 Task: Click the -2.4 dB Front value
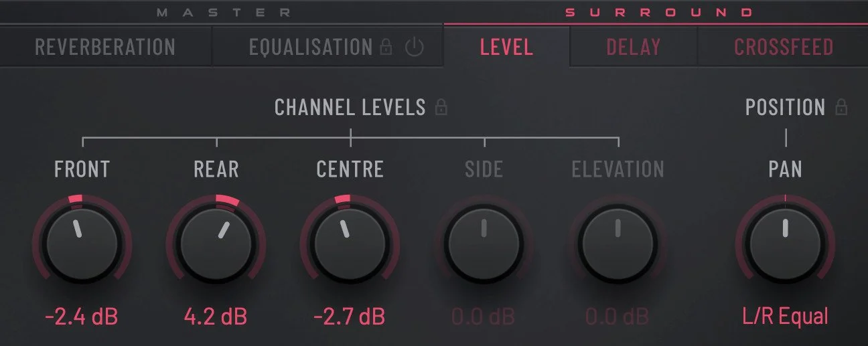82,316
